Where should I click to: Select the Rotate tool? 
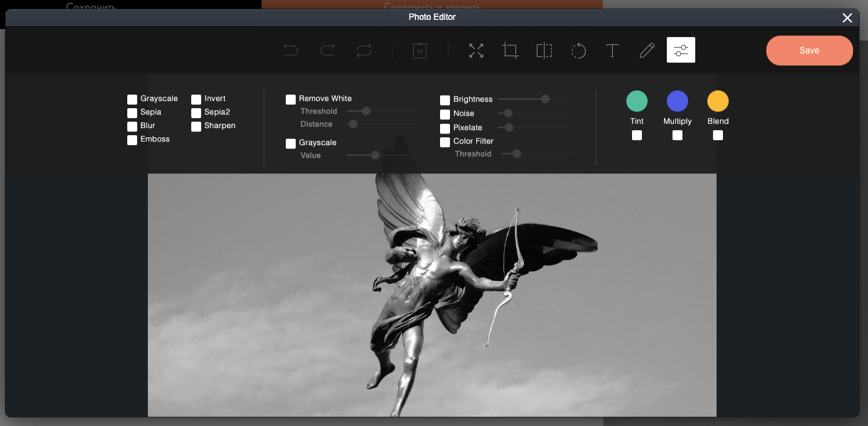pyautogui.click(x=579, y=50)
